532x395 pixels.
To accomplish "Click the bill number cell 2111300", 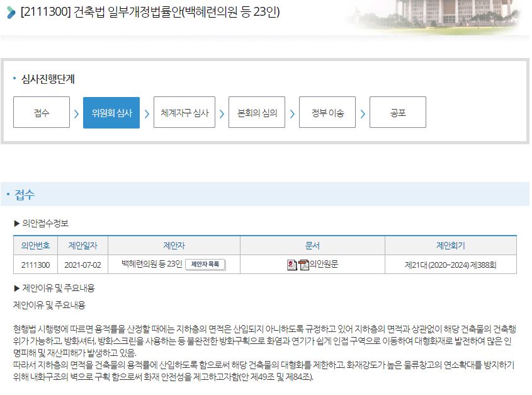I will [x=35, y=265].
